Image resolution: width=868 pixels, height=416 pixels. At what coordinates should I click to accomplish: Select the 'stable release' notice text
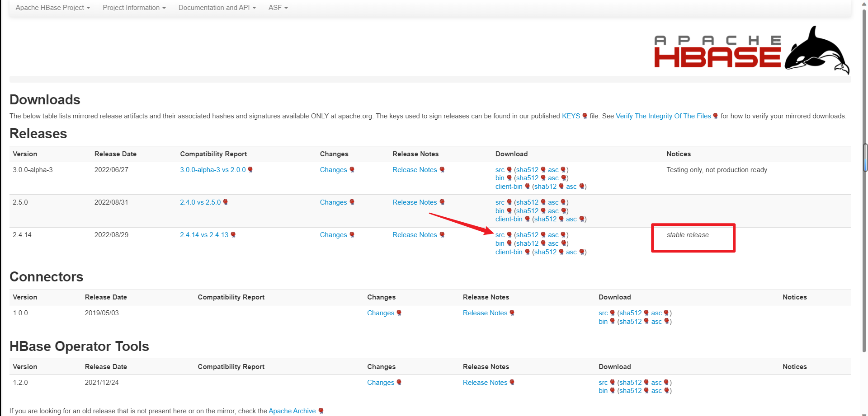tap(688, 235)
